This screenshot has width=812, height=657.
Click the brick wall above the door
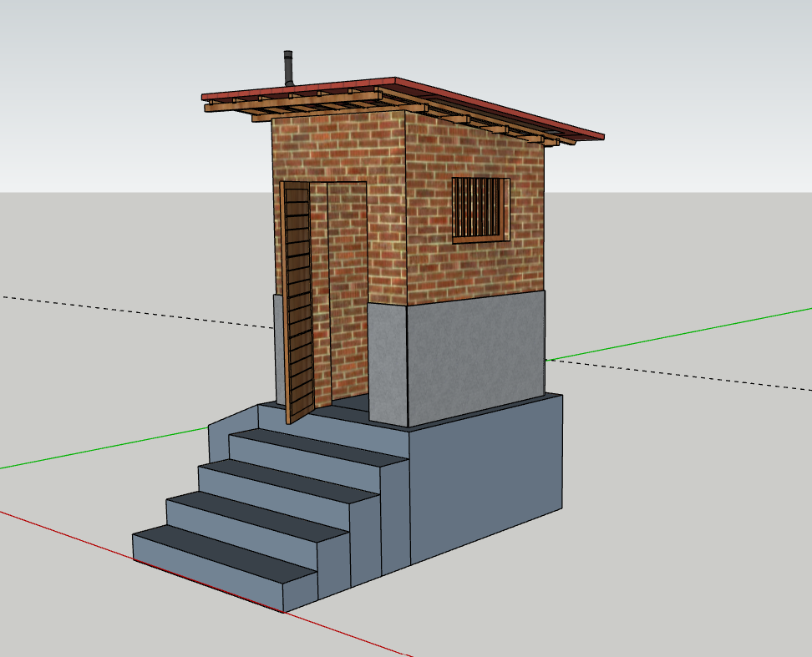(x=338, y=148)
